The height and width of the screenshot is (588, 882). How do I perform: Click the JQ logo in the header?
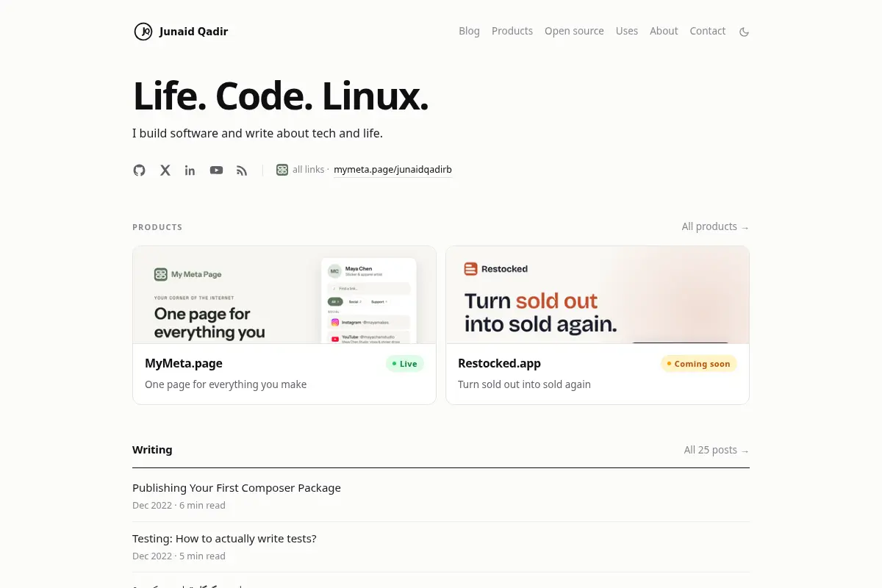(143, 32)
